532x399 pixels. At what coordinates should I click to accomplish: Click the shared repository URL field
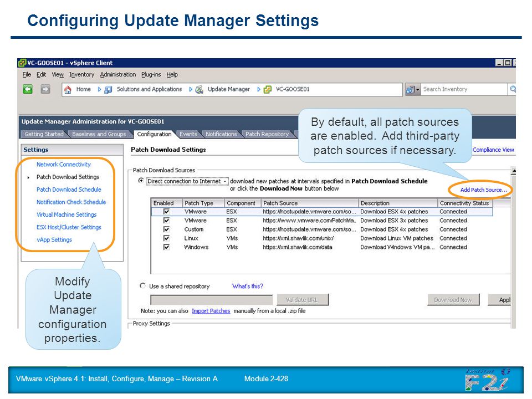point(212,300)
